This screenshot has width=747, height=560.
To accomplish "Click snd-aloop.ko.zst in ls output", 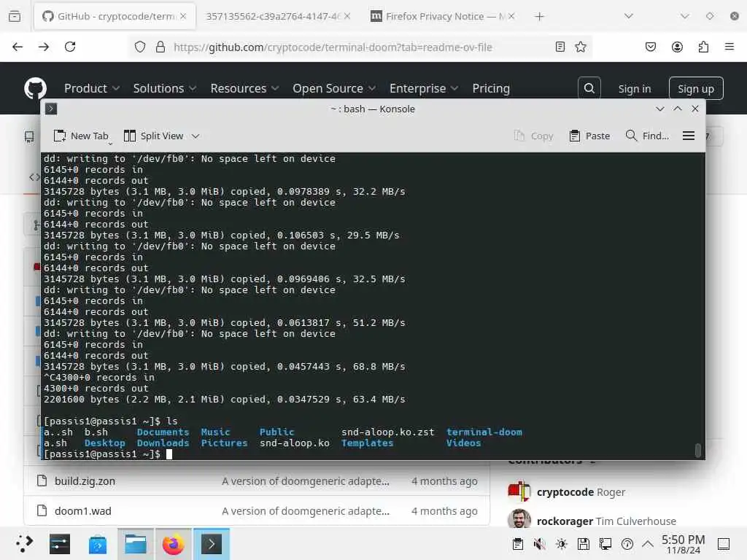I will click(x=388, y=432).
